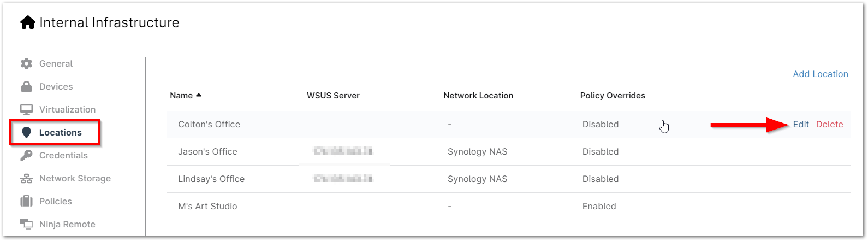Click the Devices padlock icon
868x241 pixels.
[26, 87]
